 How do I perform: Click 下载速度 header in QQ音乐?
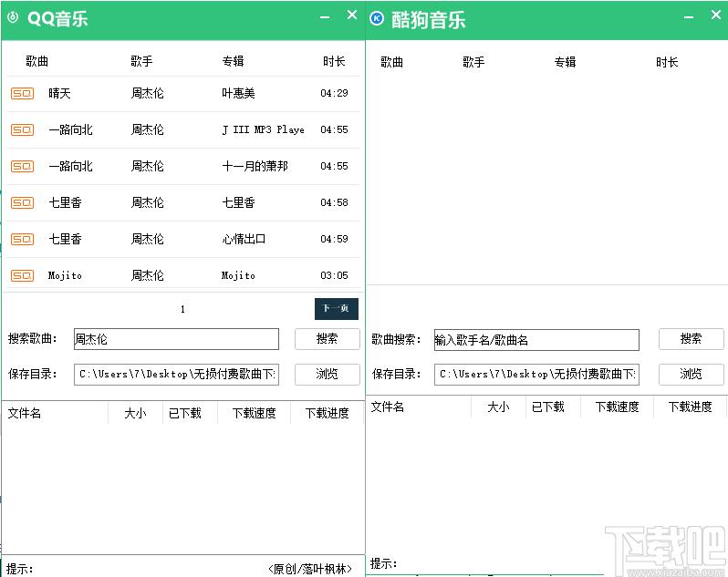(254, 413)
